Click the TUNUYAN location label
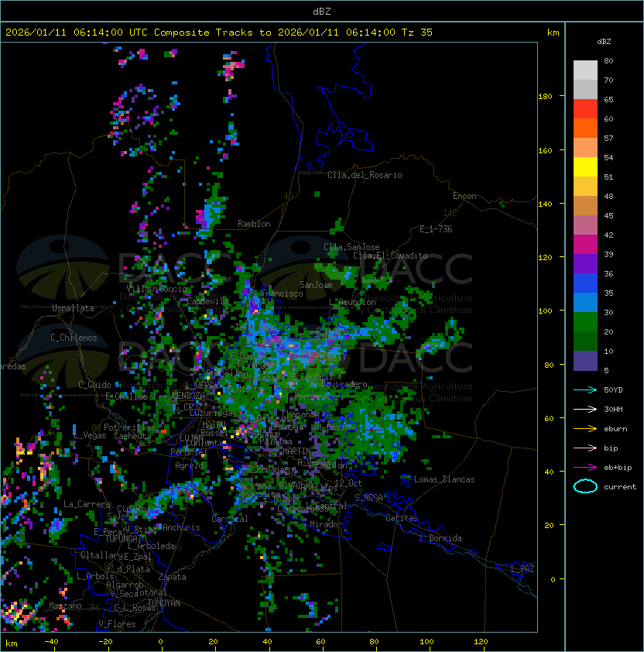The width and height of the screenshot is (644, 652). click(164, 603)
